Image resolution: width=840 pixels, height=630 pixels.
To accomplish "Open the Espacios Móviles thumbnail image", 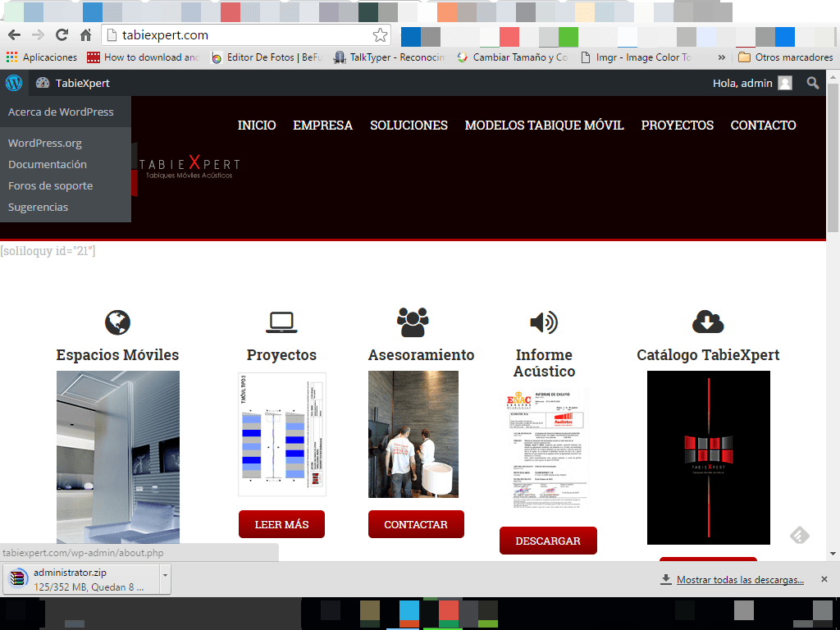I will tap(118, 458).
